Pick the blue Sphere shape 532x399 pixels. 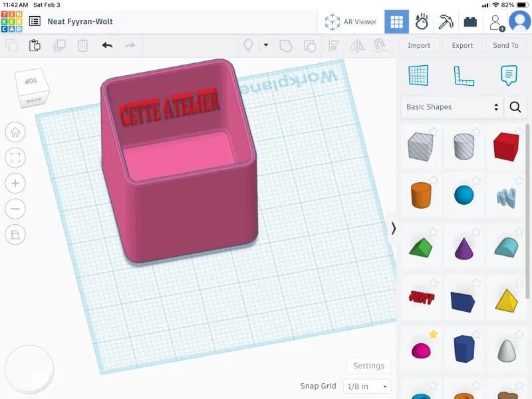(x=464, y=195)
